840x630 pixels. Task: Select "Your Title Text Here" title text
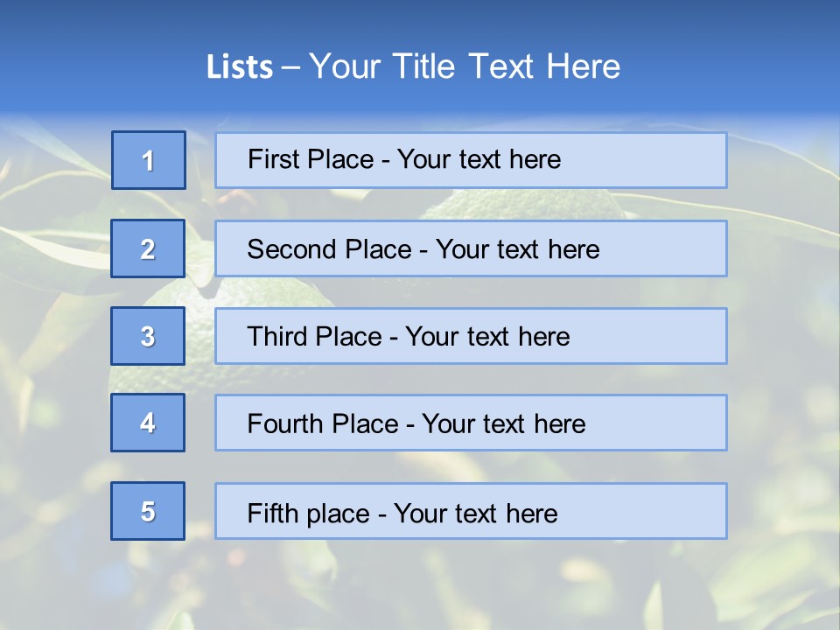(x=465, y=66)
